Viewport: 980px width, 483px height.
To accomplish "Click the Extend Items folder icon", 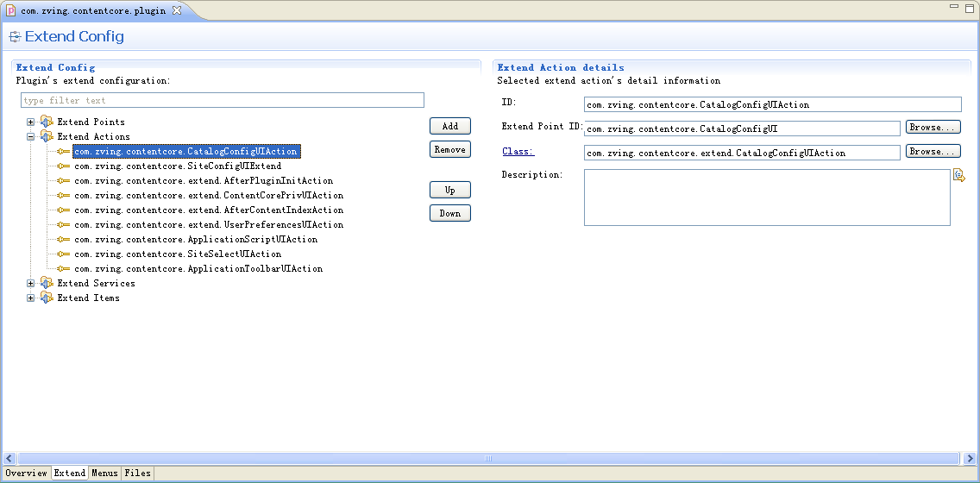I will pyautogui.click(x=47, y=298).
